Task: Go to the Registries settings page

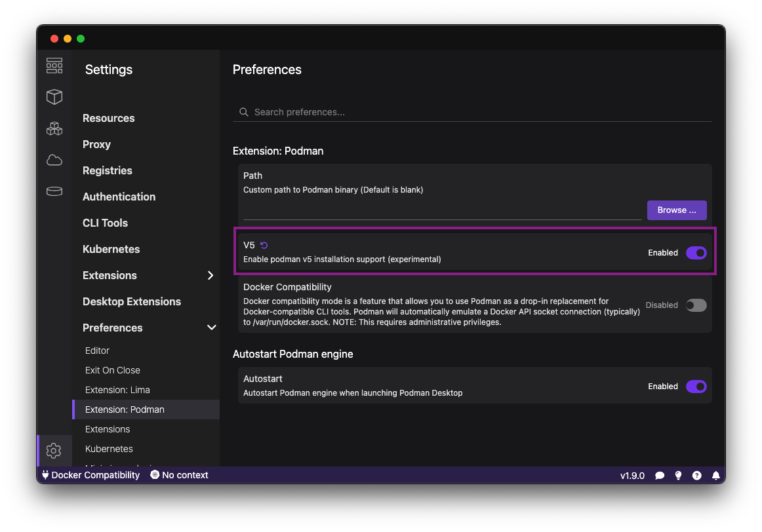Action: click(x=108, y=170)
